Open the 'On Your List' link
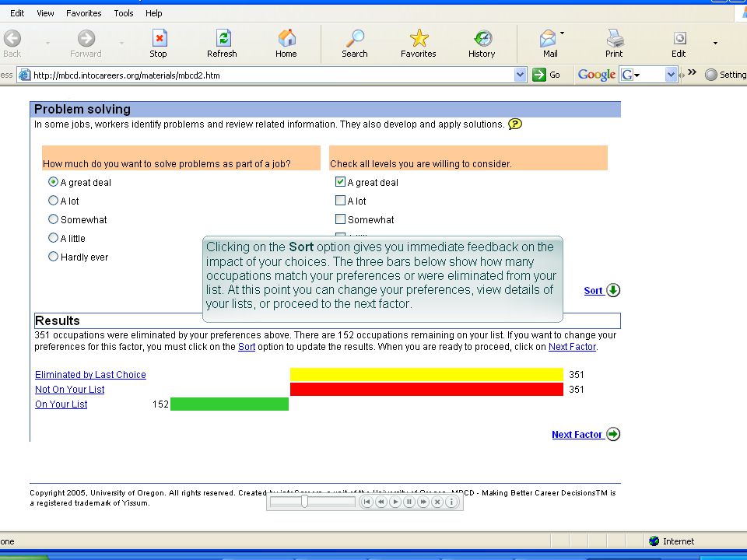 61,404
